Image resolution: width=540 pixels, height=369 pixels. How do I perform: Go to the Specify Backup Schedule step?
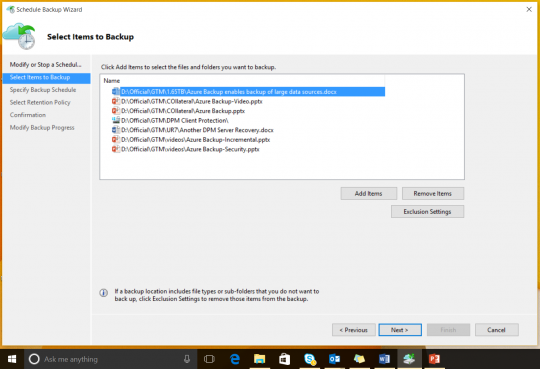[x=43, y=90]
